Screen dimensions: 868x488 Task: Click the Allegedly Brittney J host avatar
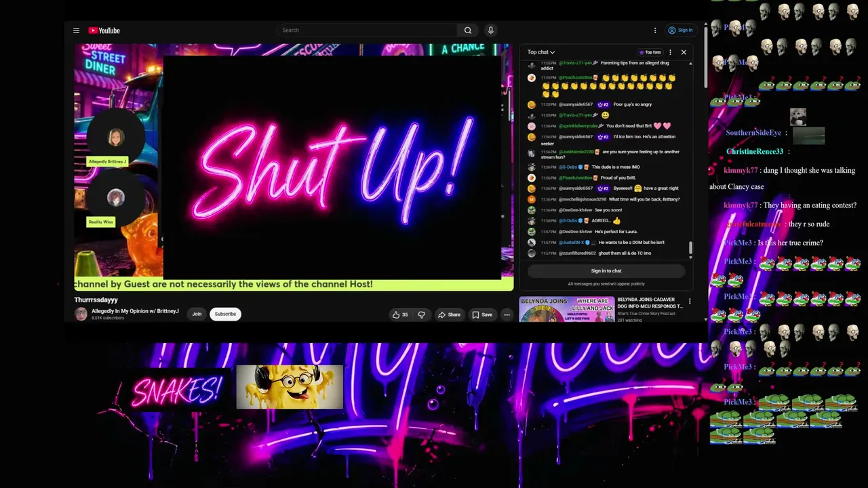click(116, 138)
